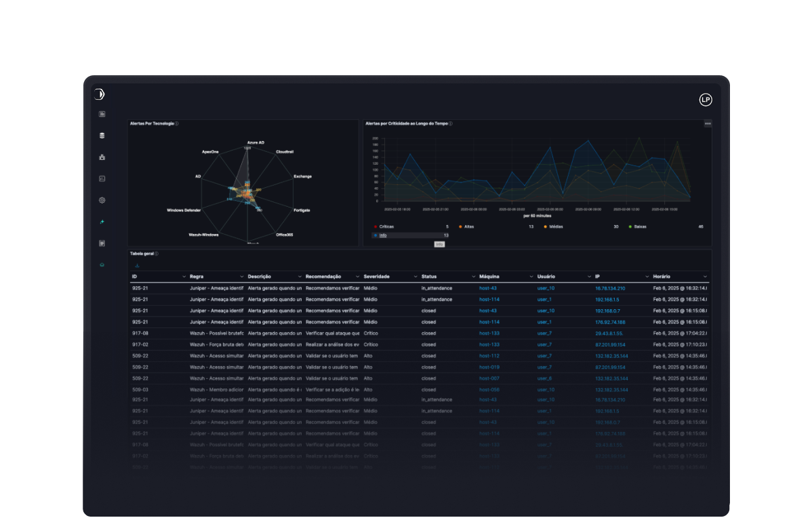Viewport: 812px width, 518px height.
Task: Click info icon next to Alertas Por Tecnologia
Action: (x=177, y=124)
